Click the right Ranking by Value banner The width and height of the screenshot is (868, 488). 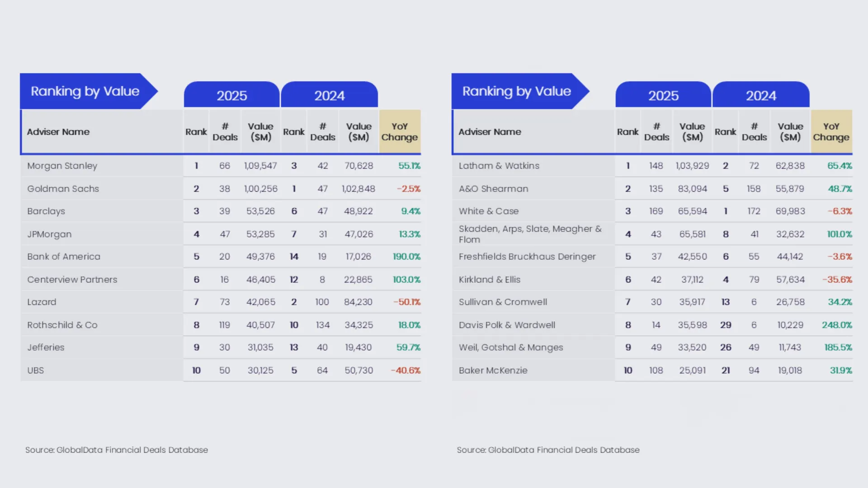coord(516,91)
